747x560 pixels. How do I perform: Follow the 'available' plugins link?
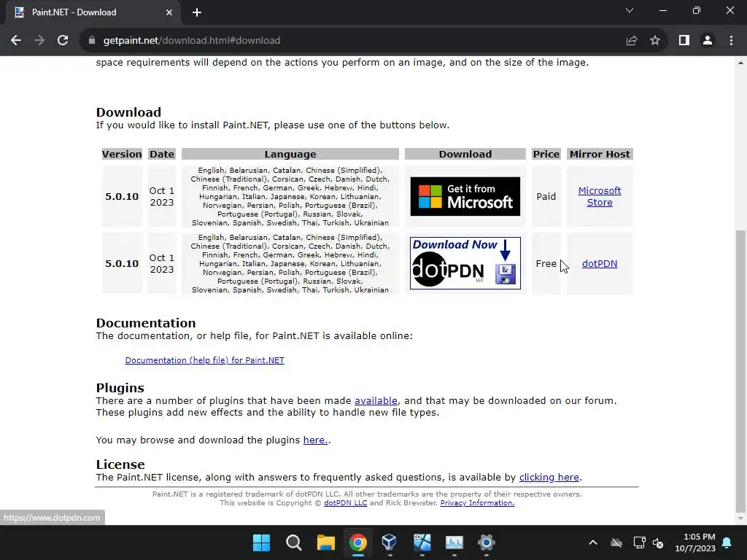(376, 400)
